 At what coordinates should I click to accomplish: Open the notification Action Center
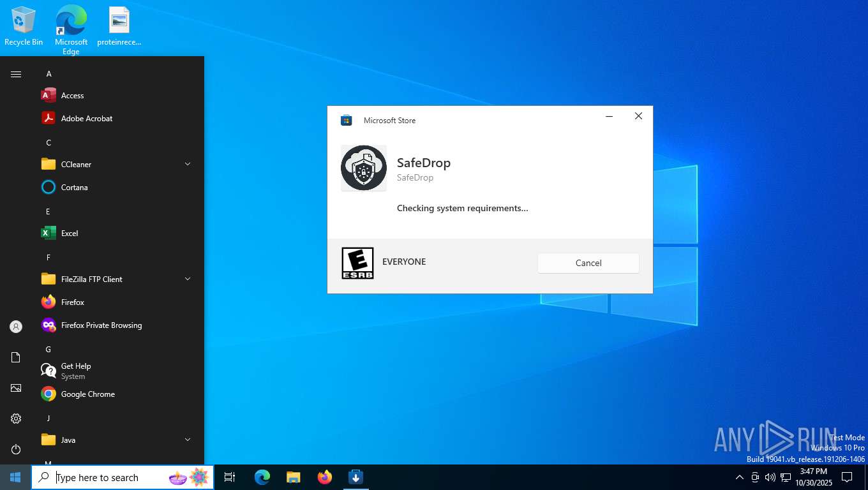tap(847, 477)
